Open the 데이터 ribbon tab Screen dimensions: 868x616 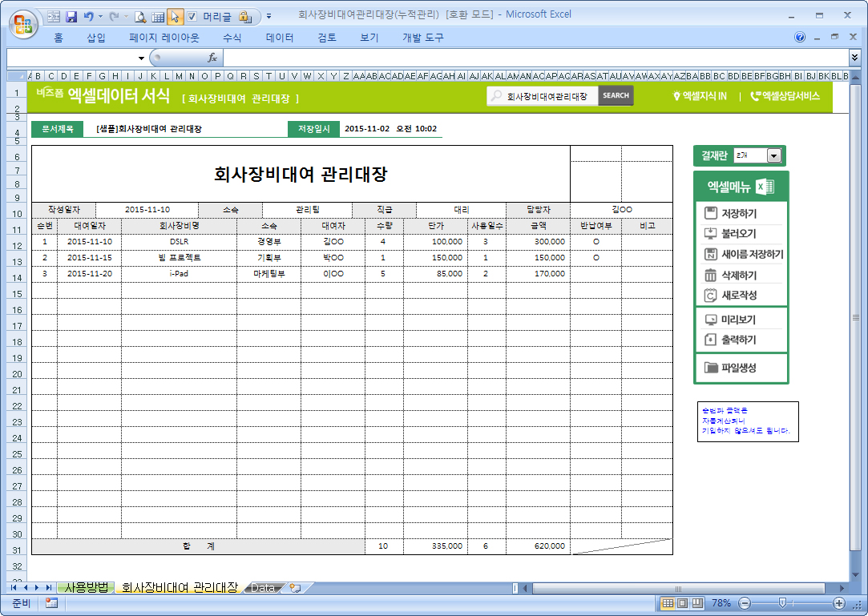pos(280,38)
